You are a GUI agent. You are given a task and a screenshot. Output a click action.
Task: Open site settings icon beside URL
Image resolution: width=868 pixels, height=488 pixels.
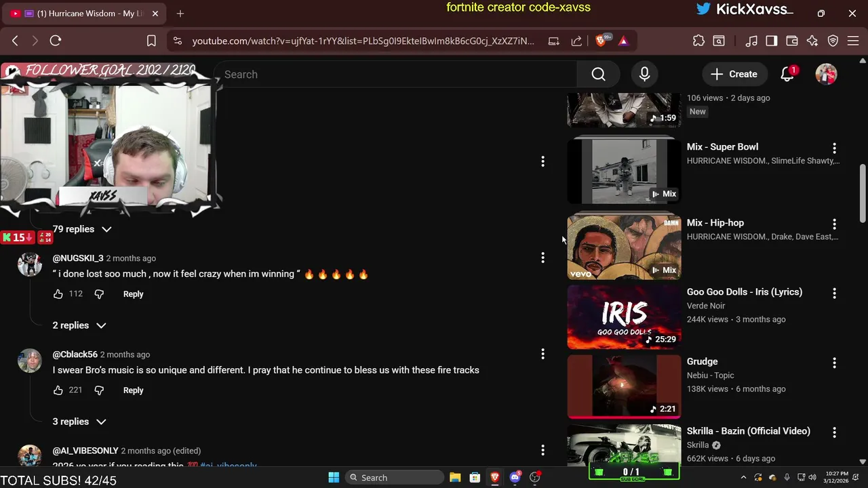click(178, 41)
